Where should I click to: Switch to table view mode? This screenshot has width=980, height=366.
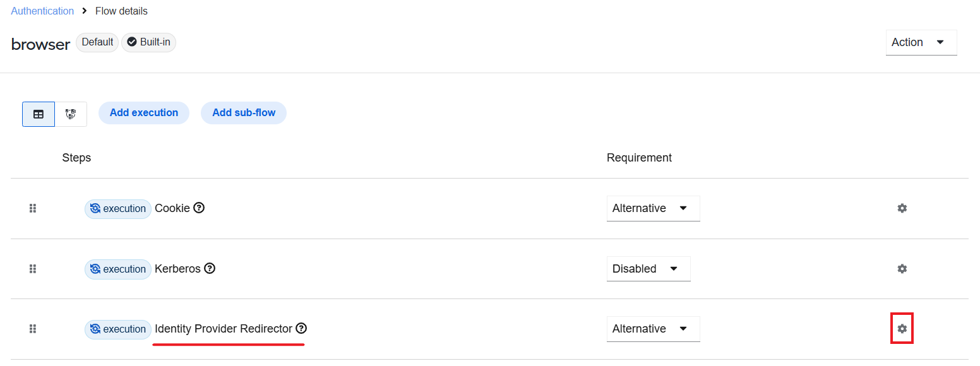(39, 114)
